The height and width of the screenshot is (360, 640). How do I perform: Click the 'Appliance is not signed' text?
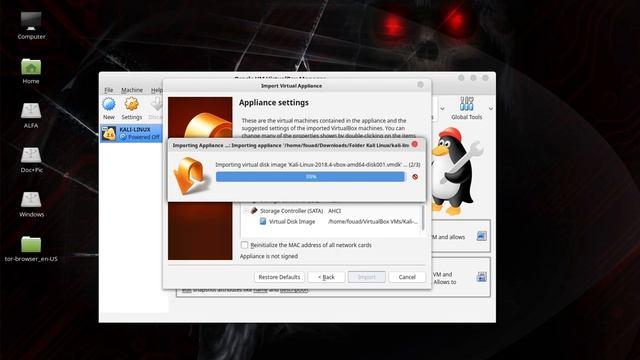pyautogui.click(x=269, y=256)
